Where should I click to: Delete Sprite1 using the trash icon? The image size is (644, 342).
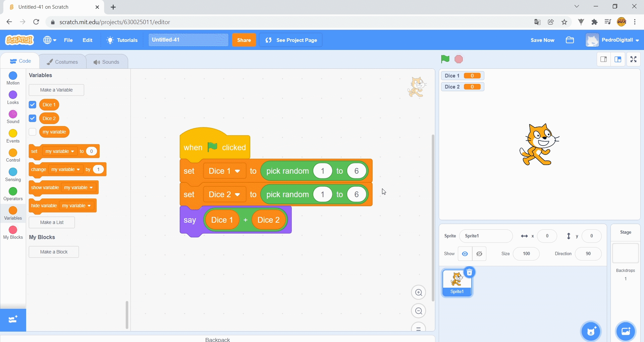(x=470, y=272)
